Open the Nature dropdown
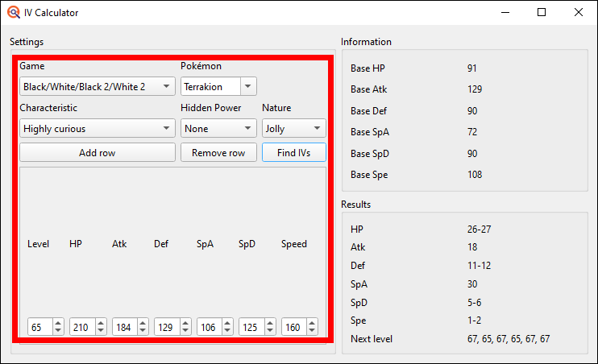 318,128
